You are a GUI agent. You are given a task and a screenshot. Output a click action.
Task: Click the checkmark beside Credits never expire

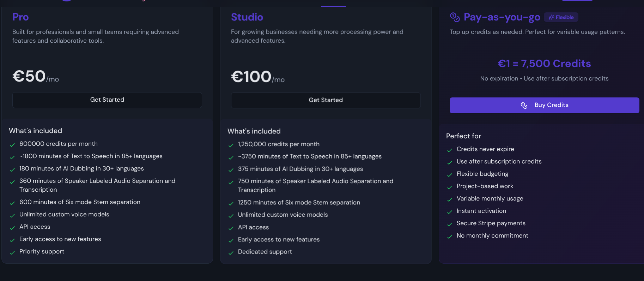point(450,150)
